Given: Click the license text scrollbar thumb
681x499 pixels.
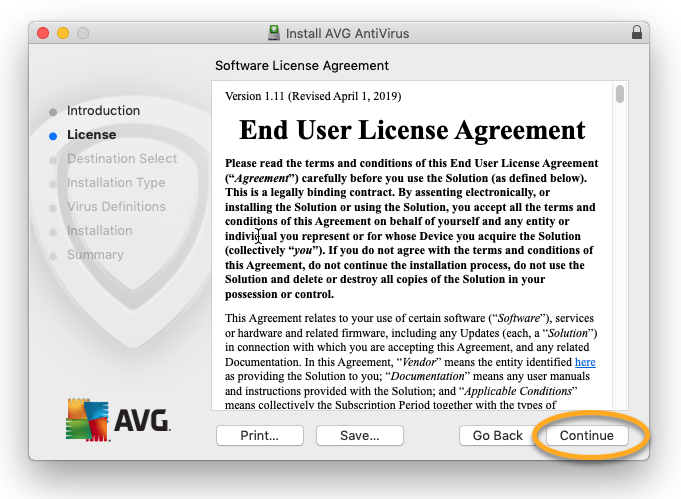Looking at the screenshot, I should (620, 94).
